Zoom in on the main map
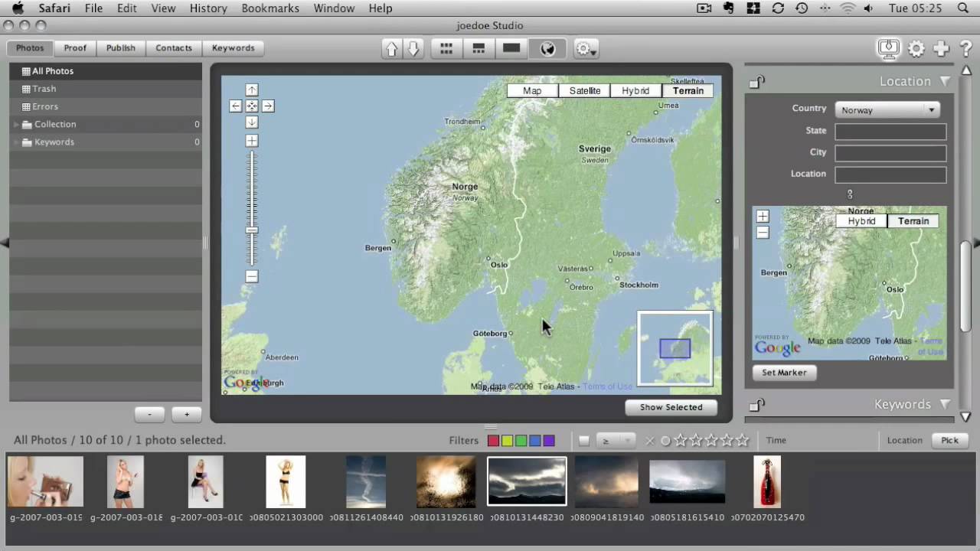The width and height of the screenshot is (980, 551). tap(252, 141)
